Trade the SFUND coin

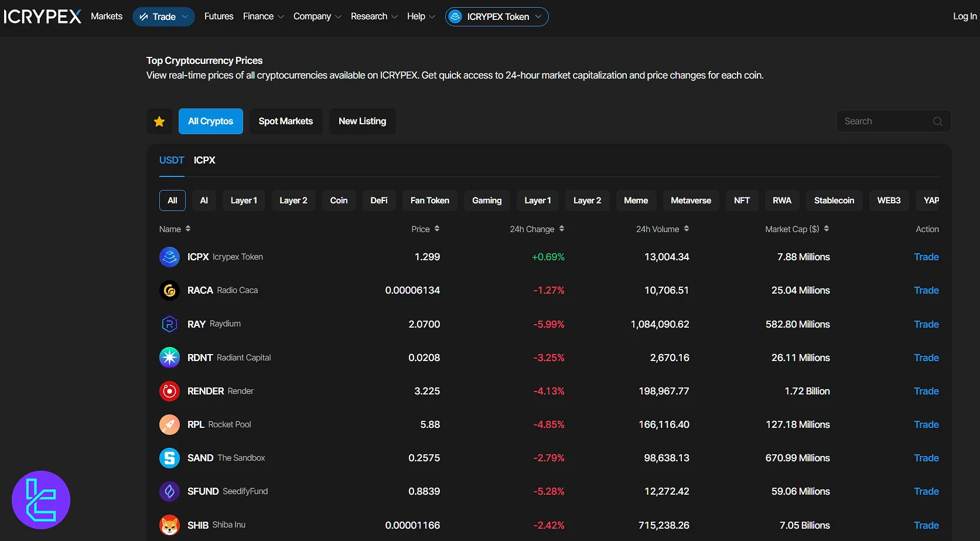926,491
